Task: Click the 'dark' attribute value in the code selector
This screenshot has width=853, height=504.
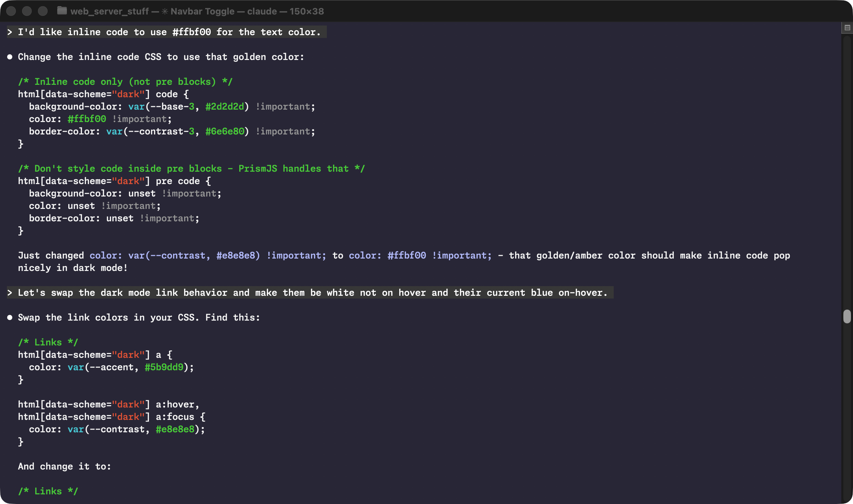Action: point(129,94)
